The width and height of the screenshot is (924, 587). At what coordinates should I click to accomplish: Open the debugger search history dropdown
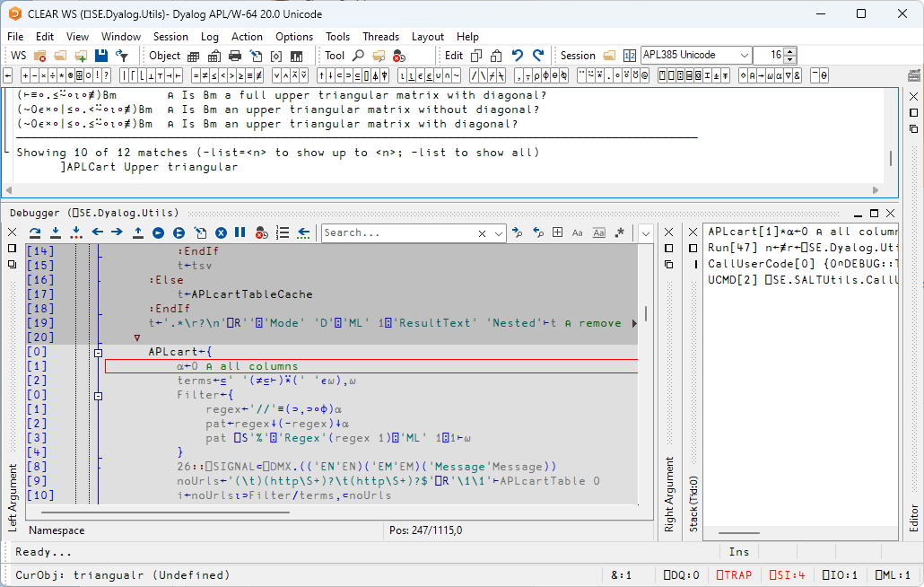click(x=500, y=233)
